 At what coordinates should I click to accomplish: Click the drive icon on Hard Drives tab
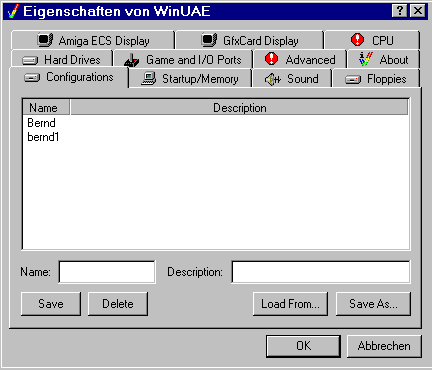[30, 60]
